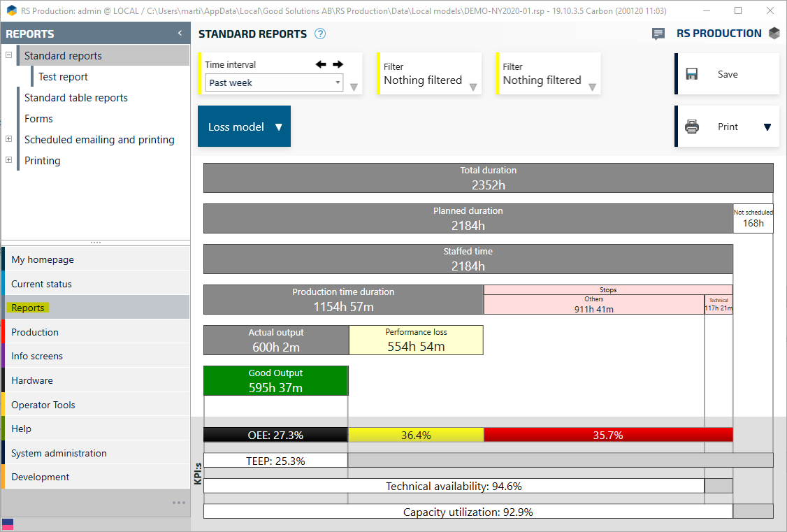Open System administration section

point(59,453)
